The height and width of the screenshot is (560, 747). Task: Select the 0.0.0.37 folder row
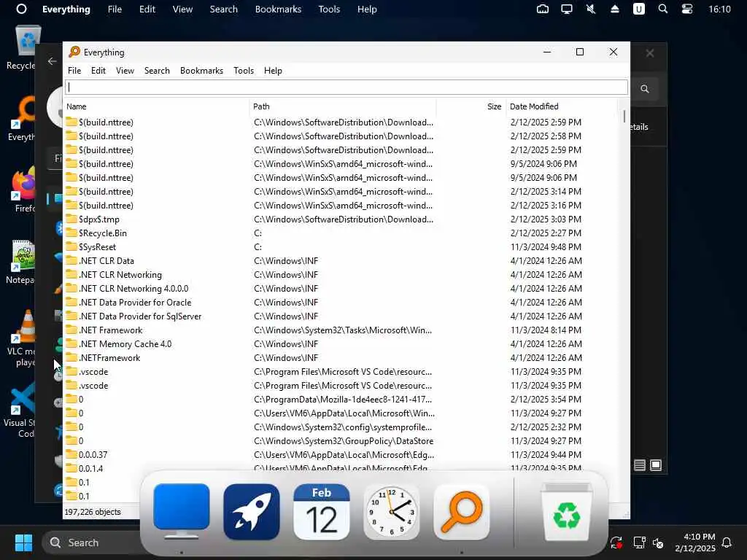point(341,455)
